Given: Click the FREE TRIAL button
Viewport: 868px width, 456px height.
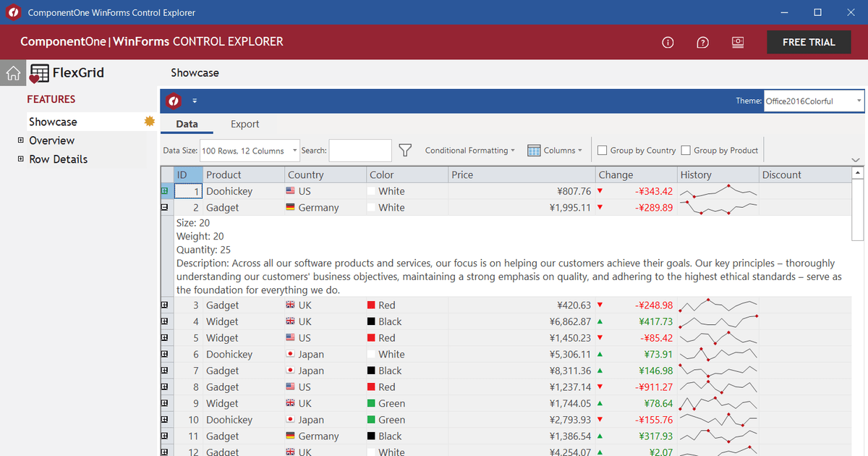Looking at the screenshot, I should (809, 42).
